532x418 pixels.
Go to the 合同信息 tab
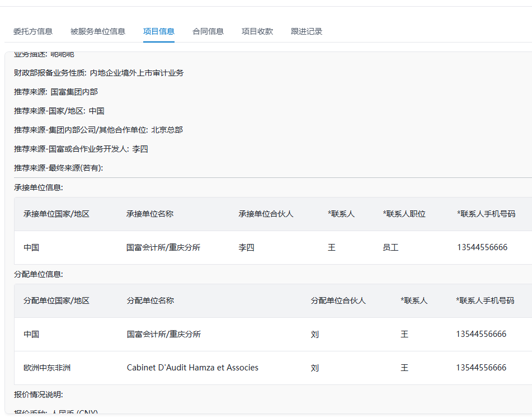pos(208,31)
